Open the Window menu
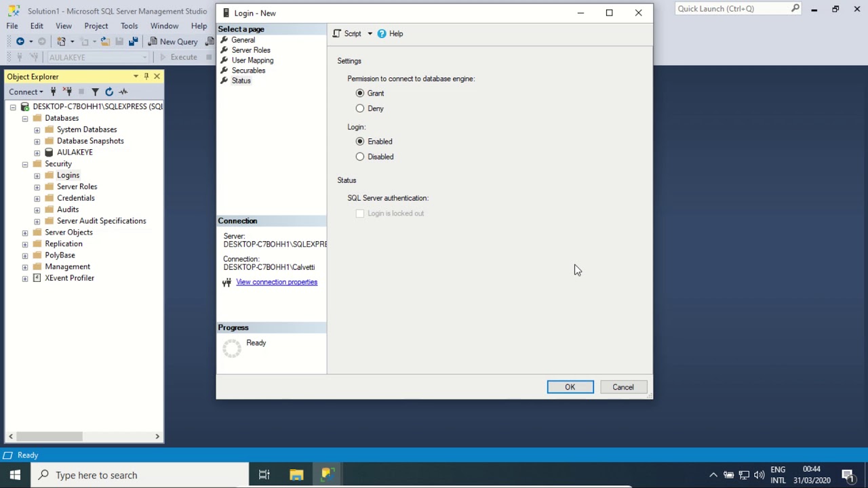 click(164, 26)
